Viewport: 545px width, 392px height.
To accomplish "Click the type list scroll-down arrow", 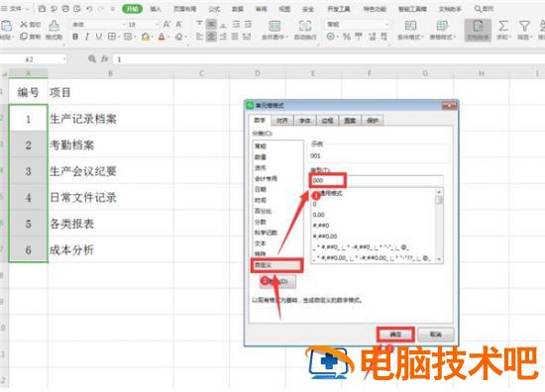I will (x=439, y=259).
